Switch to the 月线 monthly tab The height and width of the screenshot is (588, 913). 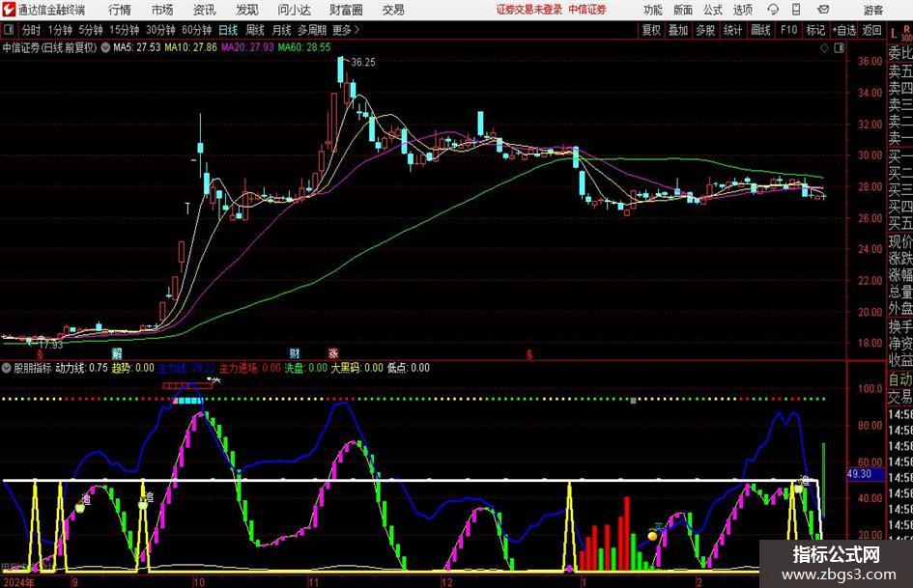tap(281, 30)
